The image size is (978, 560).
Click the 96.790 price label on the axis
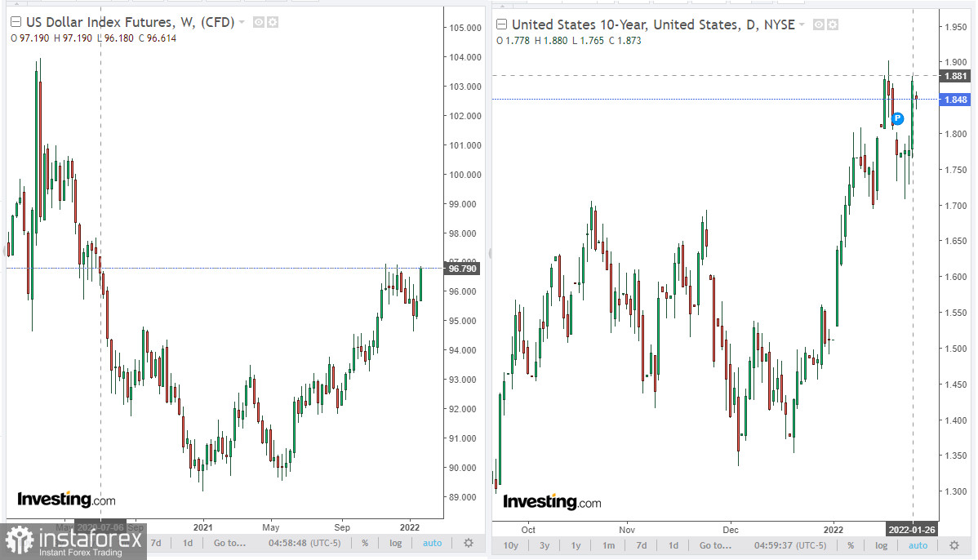click(462, 269)
